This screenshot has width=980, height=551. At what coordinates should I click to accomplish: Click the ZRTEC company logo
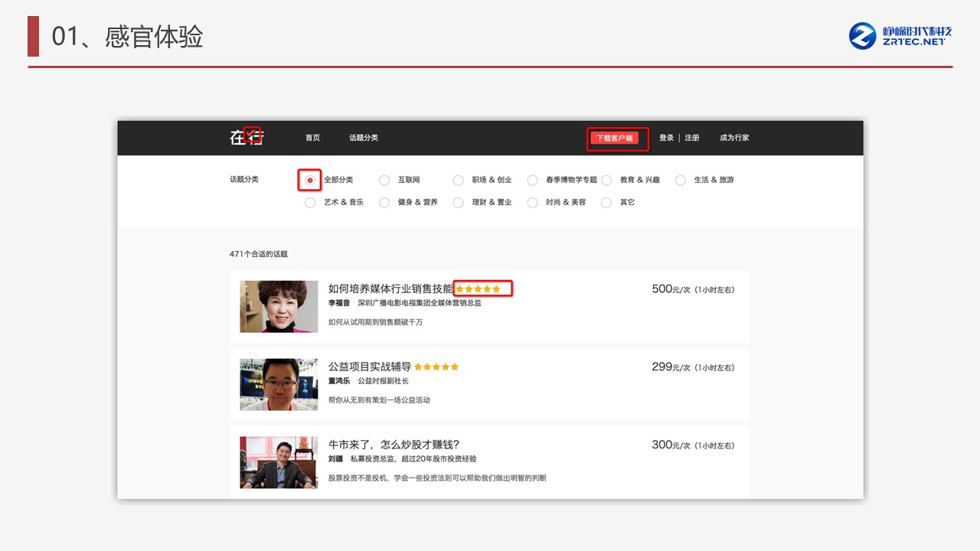coord(900,36)
